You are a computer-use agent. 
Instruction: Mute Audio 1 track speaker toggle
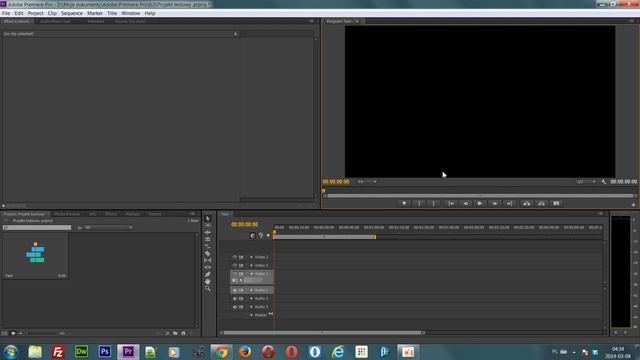[x=235, y=290]
